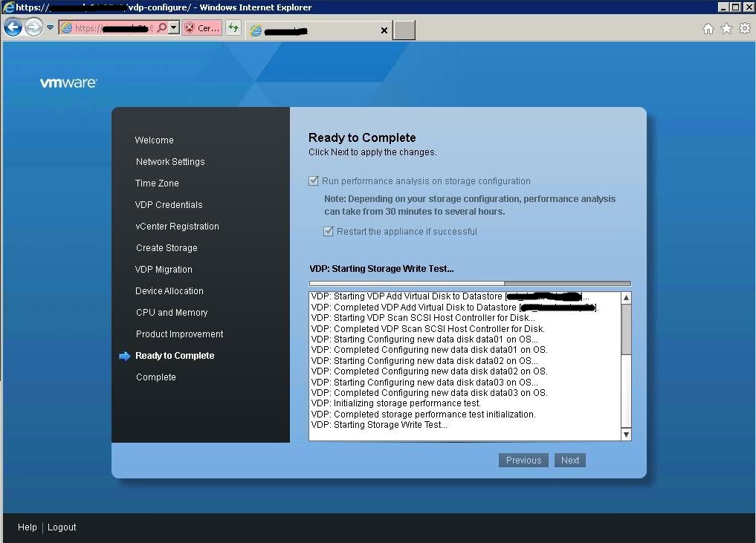Viewport: 756px width, 543px height.
Task: Expand the address bar autocomplete dropdown
Action: (174, 28)
